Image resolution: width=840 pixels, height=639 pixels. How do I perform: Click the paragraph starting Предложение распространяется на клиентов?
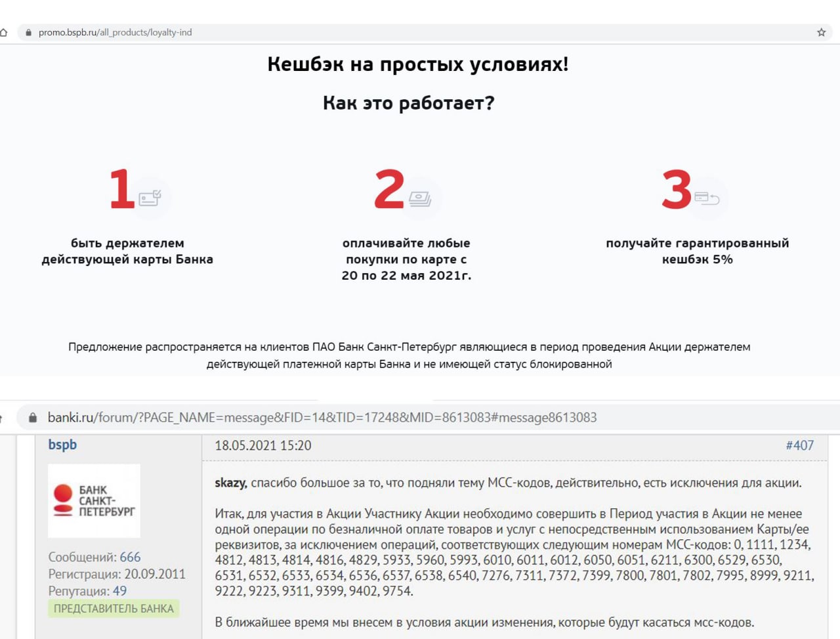409,355
